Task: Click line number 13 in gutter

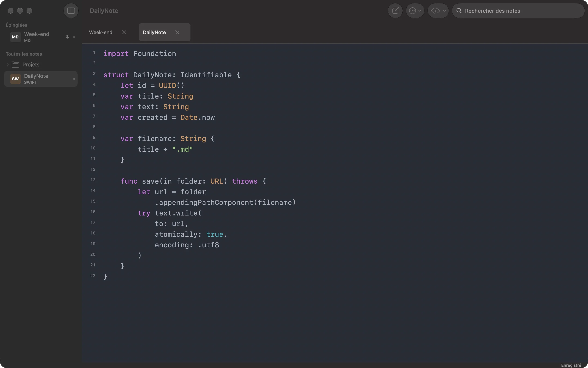Action: click(x=93, y=180)
